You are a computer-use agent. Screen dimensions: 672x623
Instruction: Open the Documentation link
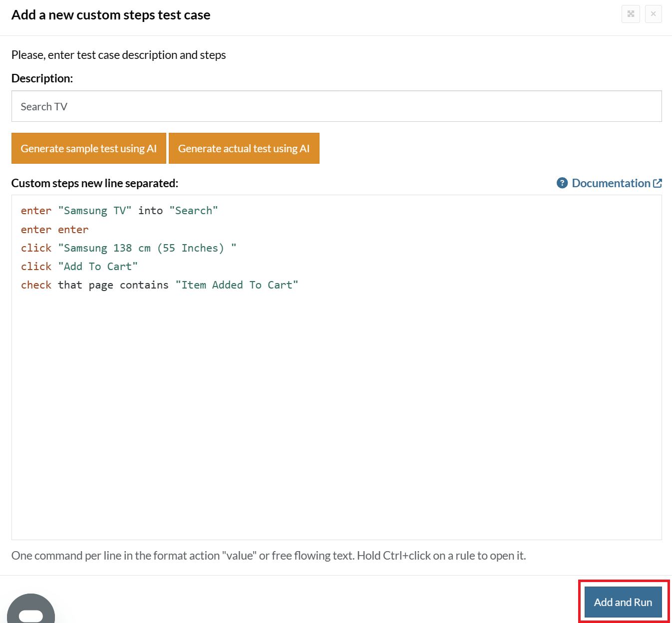pos(611,183)
